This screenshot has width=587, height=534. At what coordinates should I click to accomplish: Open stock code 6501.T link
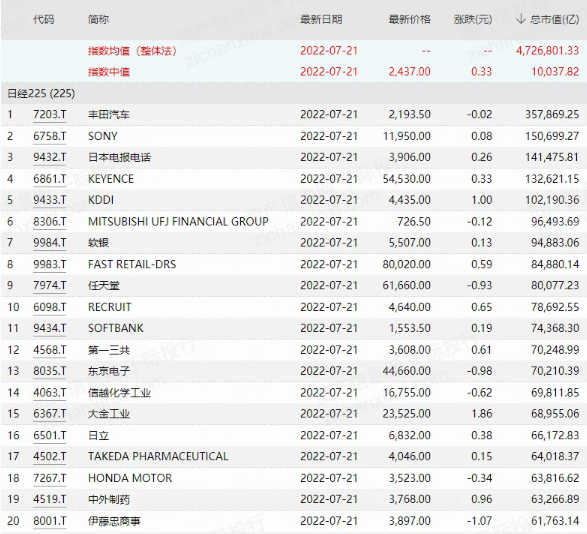(x=49, y=435)
